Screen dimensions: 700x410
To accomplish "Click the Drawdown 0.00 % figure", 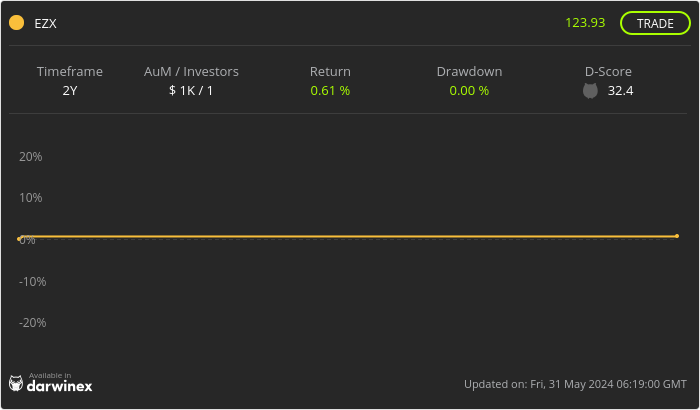I will click(x=469, y=91).
